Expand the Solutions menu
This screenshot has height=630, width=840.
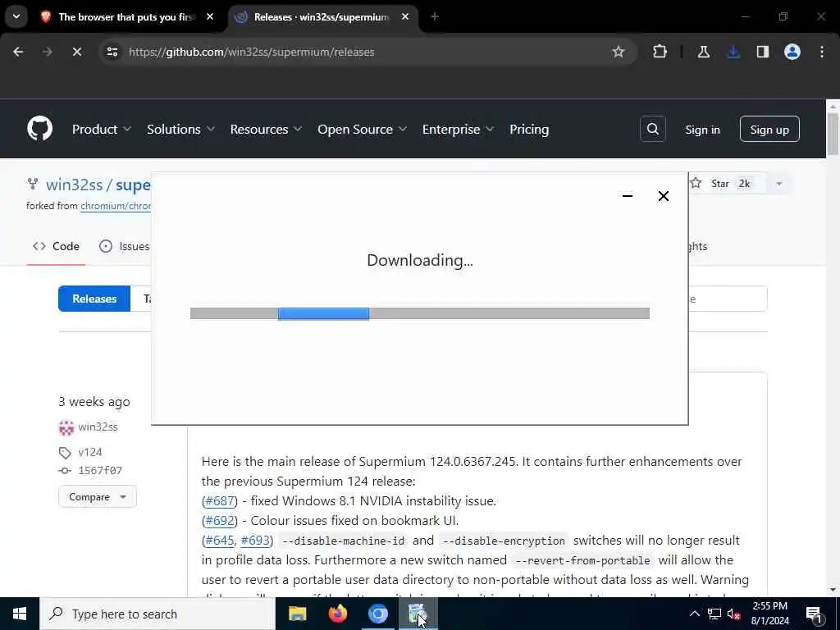tap(180, 129)
